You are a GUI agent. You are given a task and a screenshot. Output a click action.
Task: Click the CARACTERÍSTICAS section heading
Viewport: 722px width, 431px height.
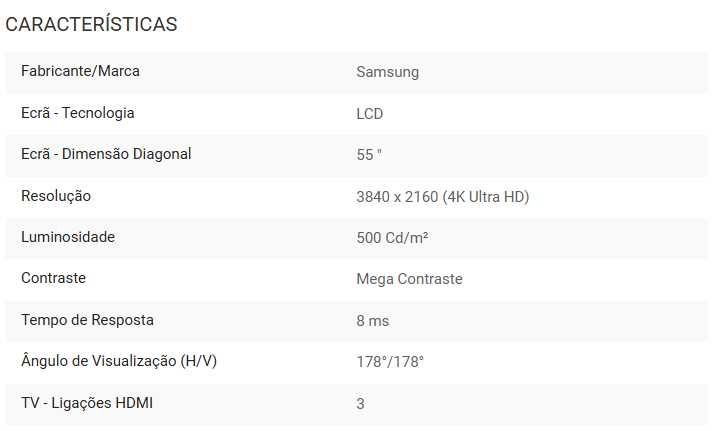click(x=91, y=24)
